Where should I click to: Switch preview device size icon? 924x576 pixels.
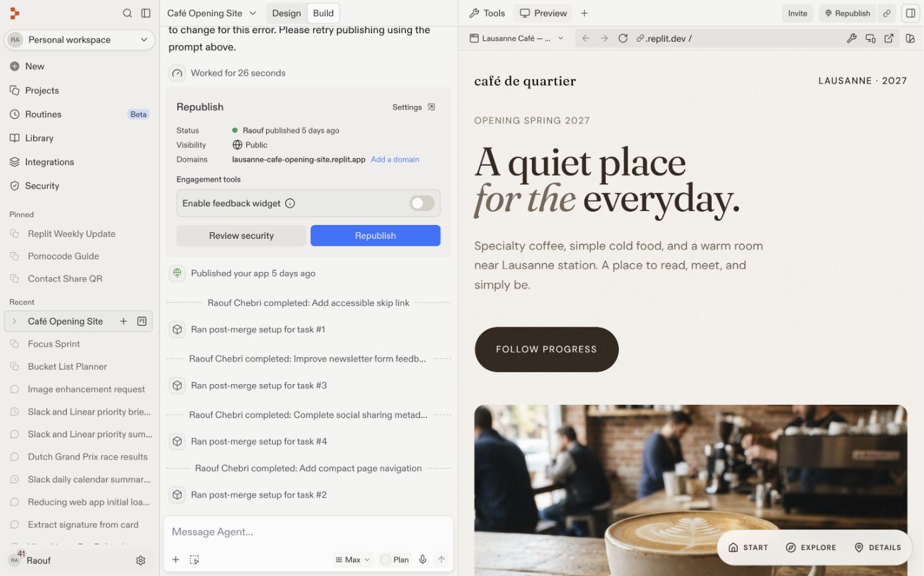pyautogui.click(x=870, y=38)
